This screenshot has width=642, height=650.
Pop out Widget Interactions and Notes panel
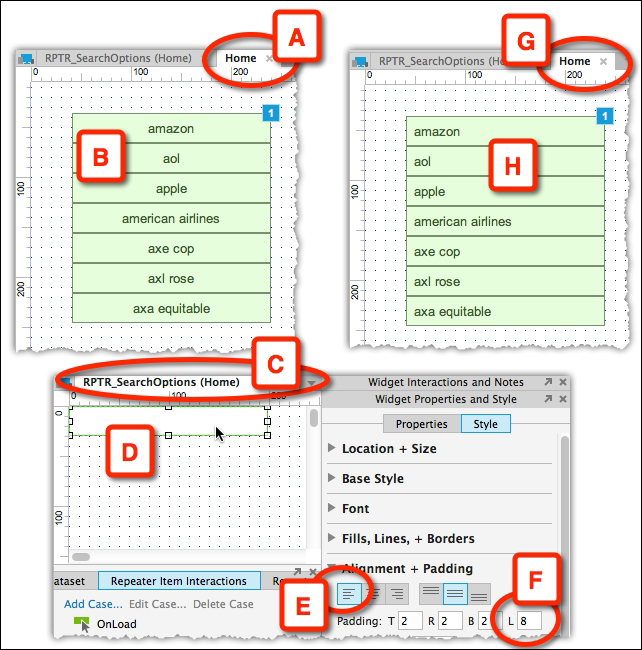click(x=548, y=382)
